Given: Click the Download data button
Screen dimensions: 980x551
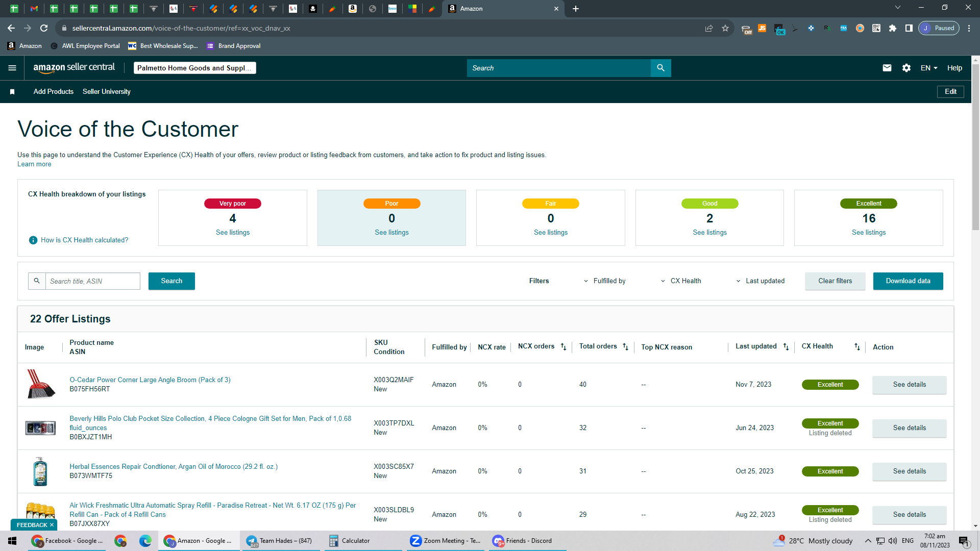Looking at the screenshot, I should [x=908, y=281].
